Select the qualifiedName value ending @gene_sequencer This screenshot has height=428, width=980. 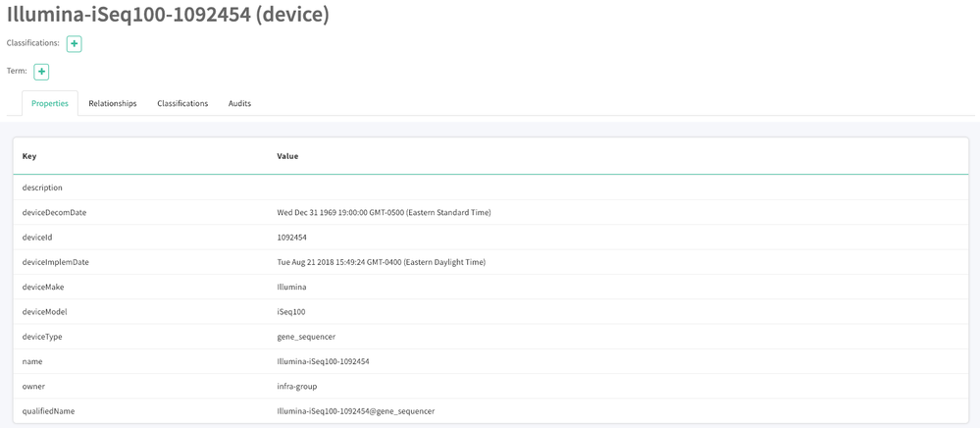355,411
